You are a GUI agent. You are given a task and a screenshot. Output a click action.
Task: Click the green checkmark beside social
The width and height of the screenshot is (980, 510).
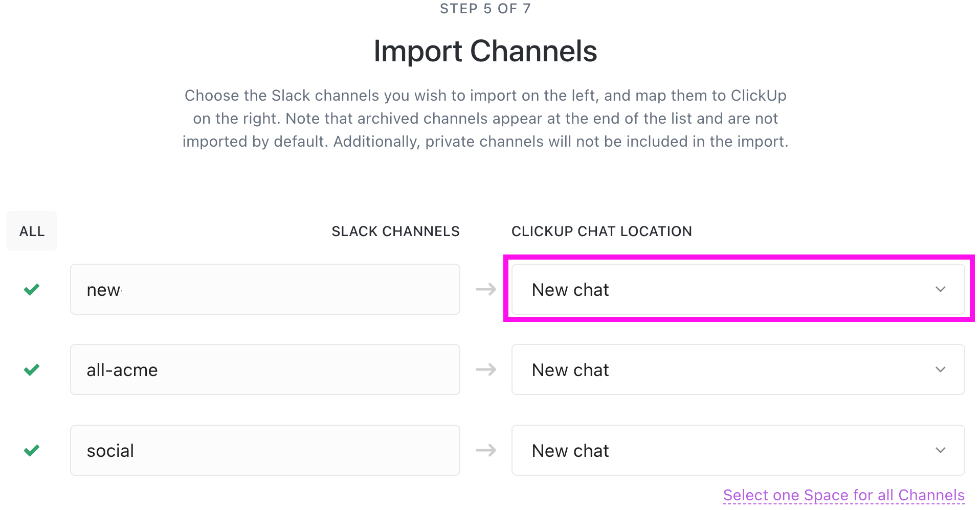[31, 450]
